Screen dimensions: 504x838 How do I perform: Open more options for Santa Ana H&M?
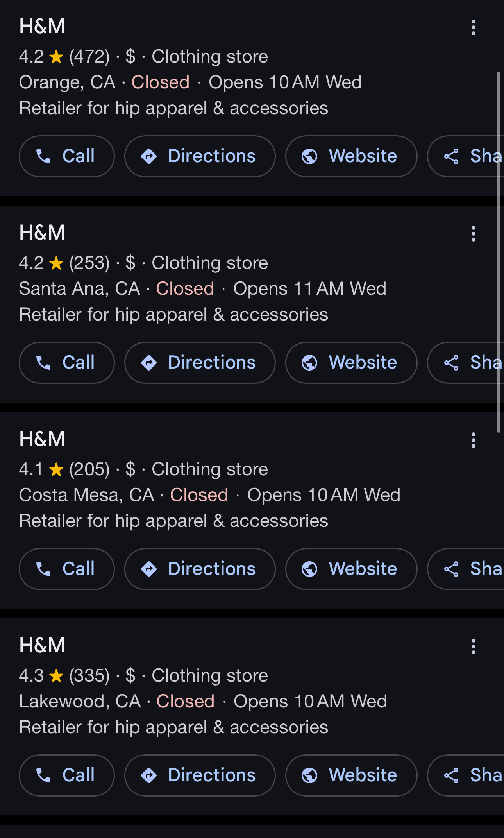point(473,234)
